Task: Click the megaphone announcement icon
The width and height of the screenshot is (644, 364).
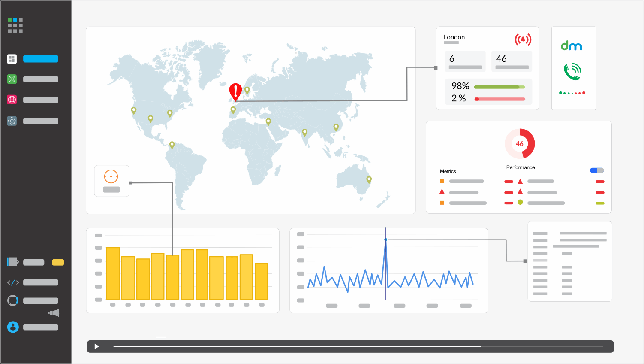Action: tap(54, 313)
